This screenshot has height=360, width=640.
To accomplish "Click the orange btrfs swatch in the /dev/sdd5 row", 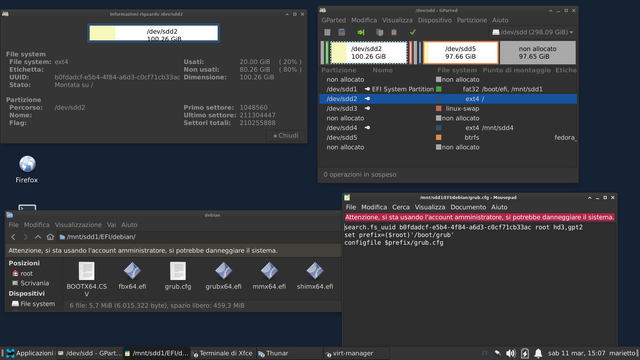I will 439,138.
